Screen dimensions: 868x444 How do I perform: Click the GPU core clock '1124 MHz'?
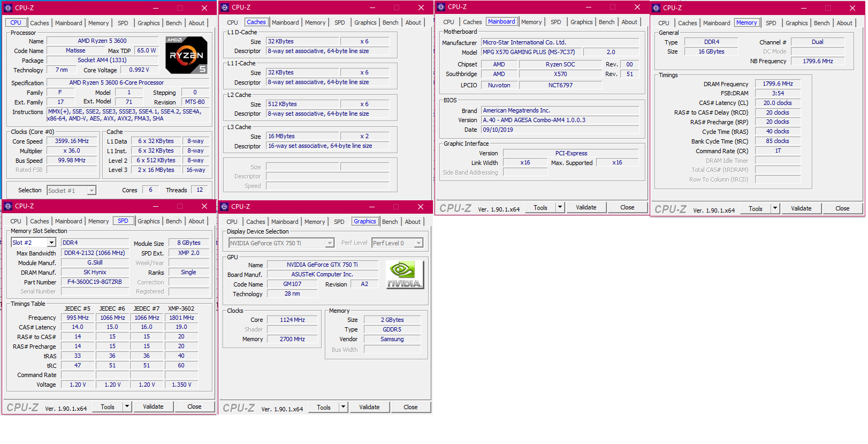point(292,320)
